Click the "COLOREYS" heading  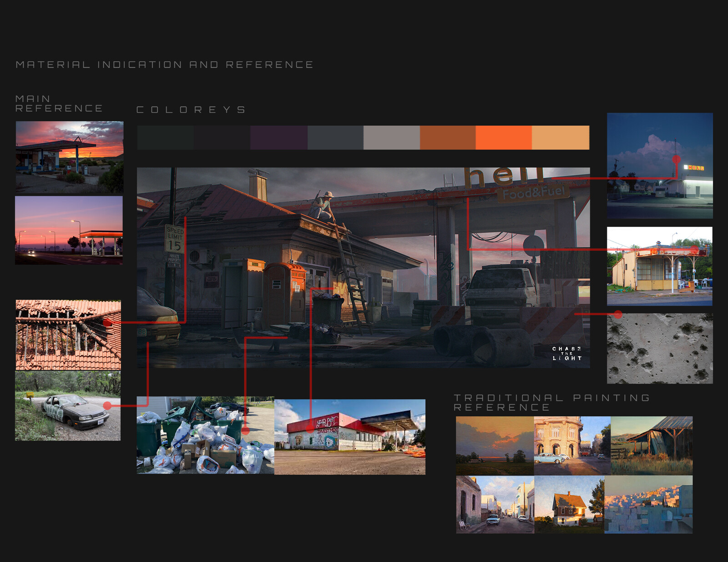(191, 110)
